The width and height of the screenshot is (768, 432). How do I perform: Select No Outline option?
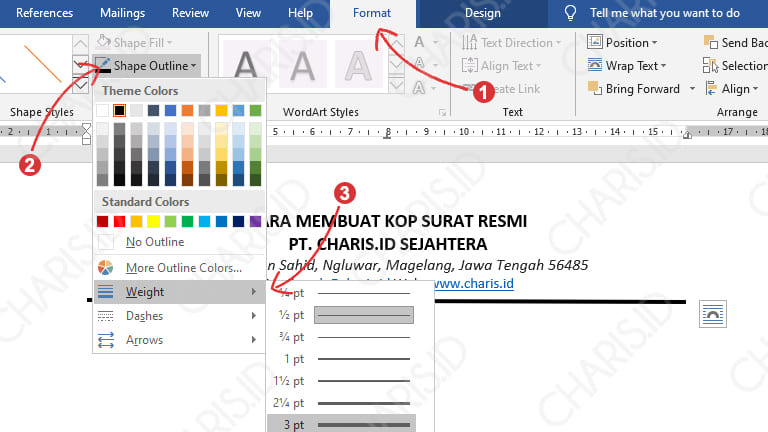pyautogui.click(x=179, y=242)
